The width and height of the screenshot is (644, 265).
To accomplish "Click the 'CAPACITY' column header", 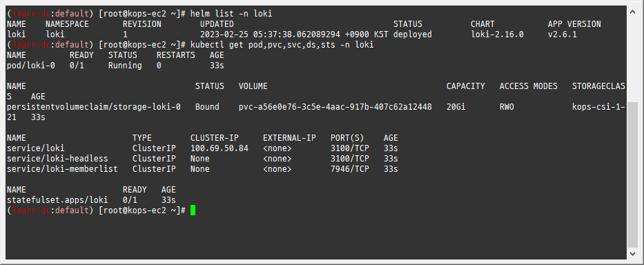I will [466, 86].
